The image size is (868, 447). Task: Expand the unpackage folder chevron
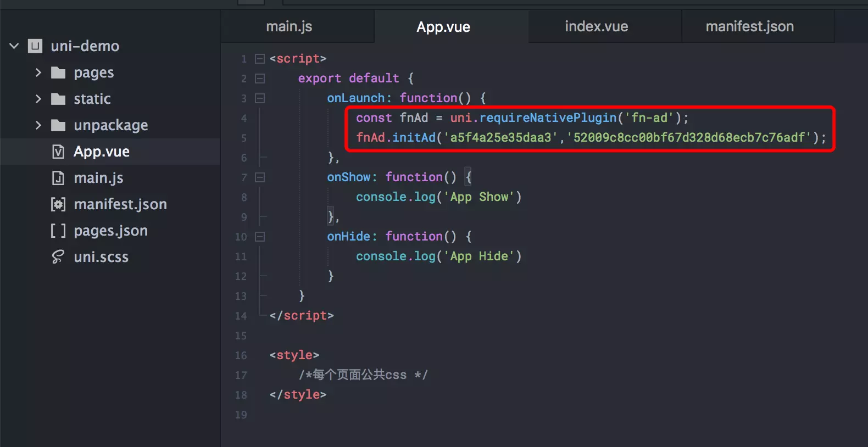tap(38, 125)
